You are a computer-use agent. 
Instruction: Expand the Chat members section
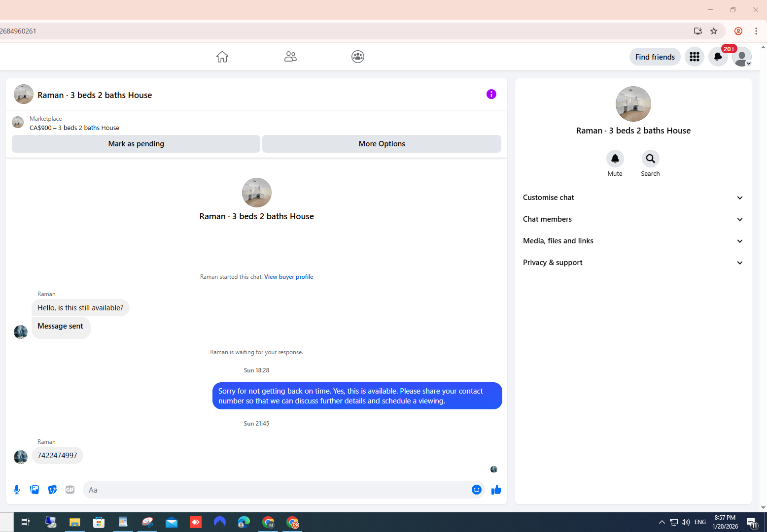[633, 219]
